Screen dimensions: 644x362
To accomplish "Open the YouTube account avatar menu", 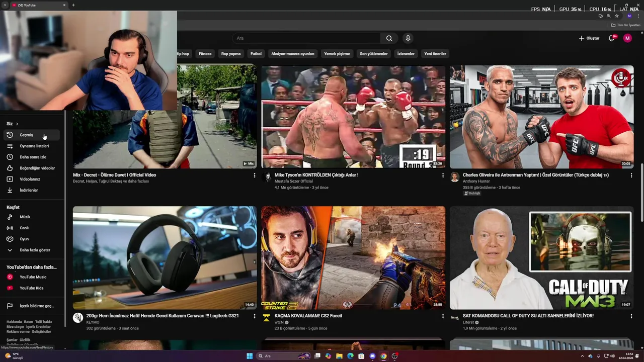I will (x=627, y=38).
